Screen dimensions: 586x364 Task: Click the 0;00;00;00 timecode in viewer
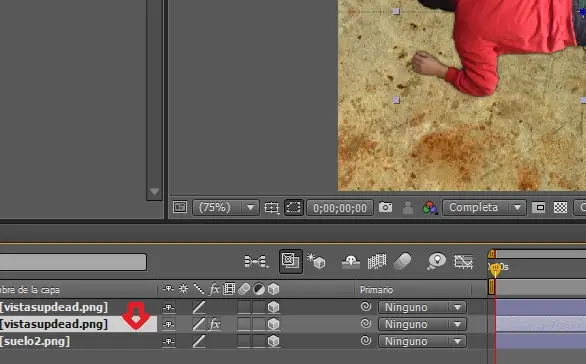pos(340,208)
